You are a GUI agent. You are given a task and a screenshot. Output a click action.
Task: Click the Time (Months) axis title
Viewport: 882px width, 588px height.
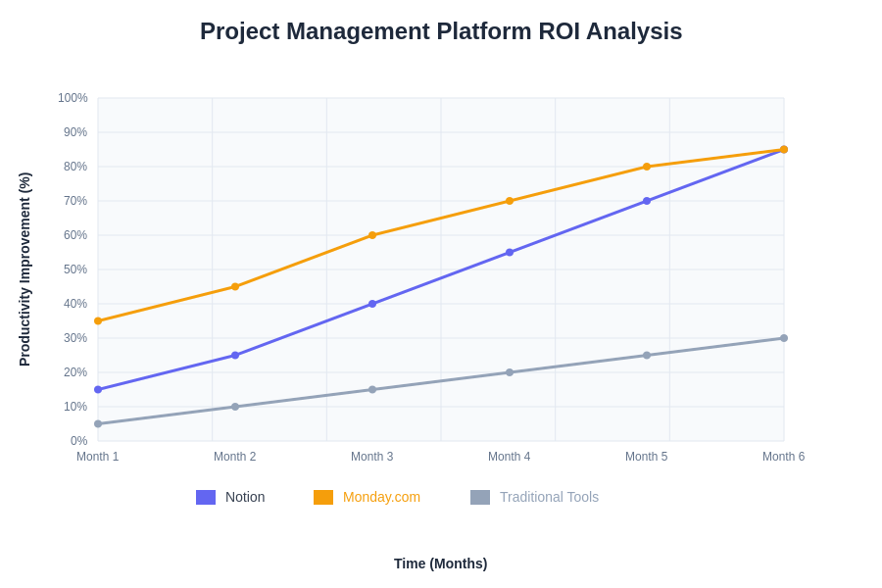tap(440, 563)
